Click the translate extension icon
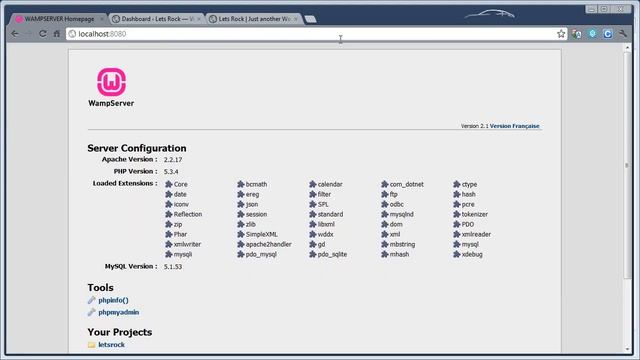The width and height of the screenshot is (640, 360). point(577,34)
